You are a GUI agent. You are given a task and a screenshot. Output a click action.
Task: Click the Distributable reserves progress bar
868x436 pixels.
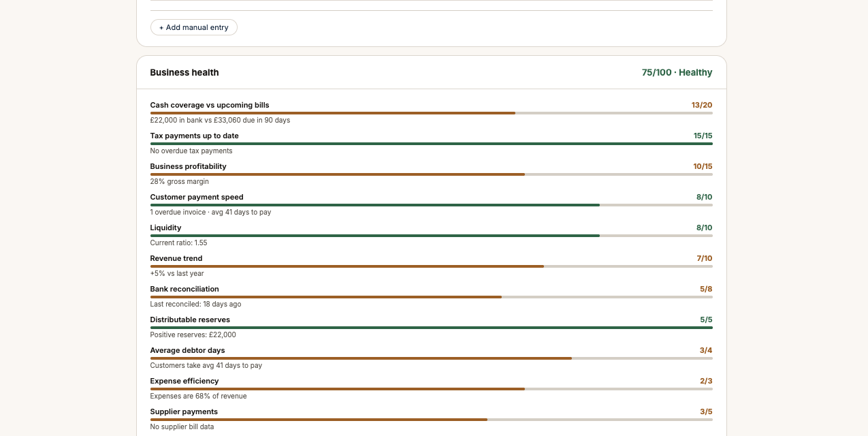432,328
